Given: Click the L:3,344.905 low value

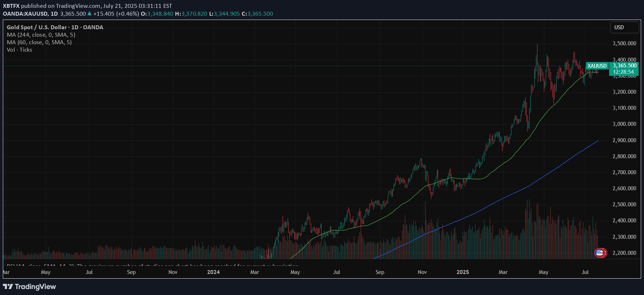Looking at the screenshot, I should coord(224,14).
